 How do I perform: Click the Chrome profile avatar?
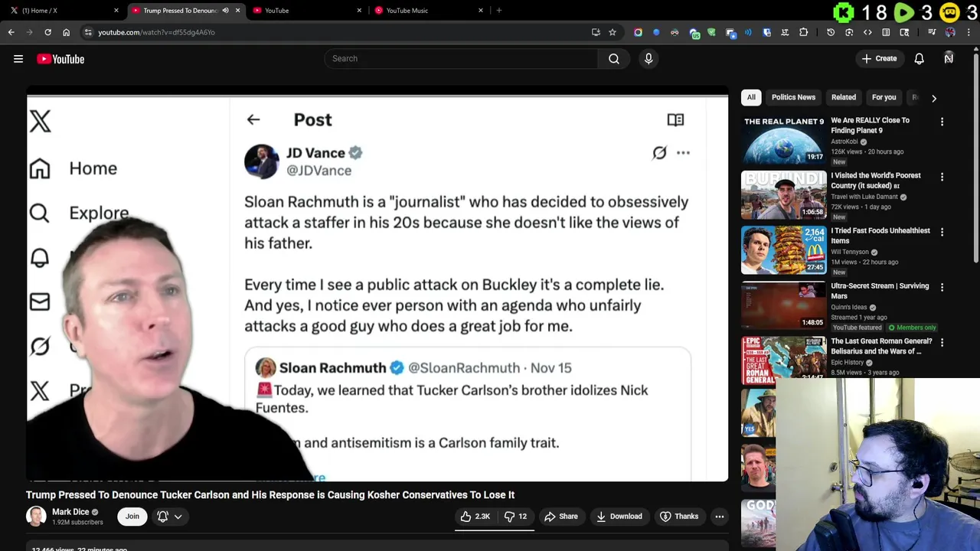click(x=950, y=32)
